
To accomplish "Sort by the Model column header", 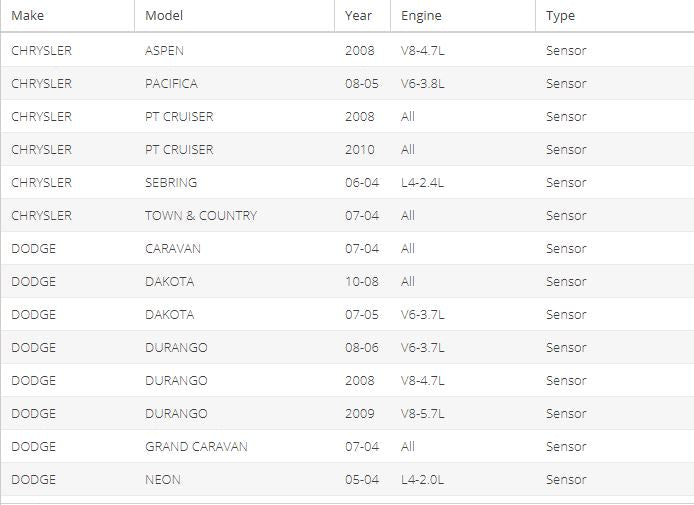I will pyautogui.click(x=235, y=15).
